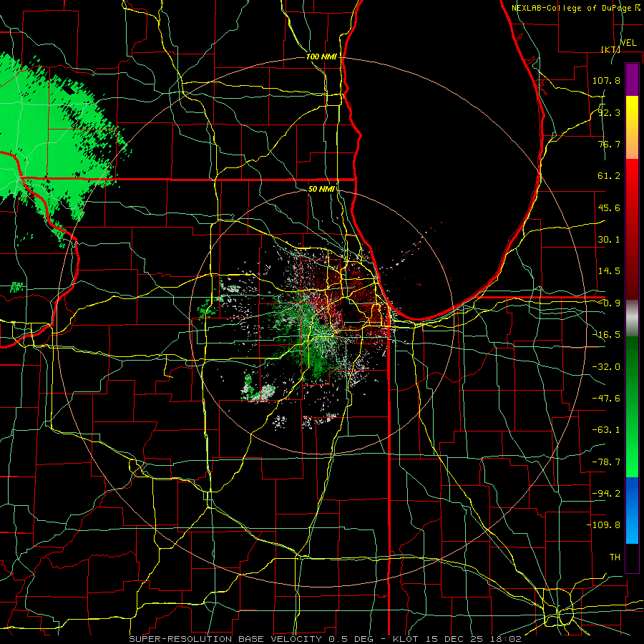Click the VEL legend title

point(628,43)
